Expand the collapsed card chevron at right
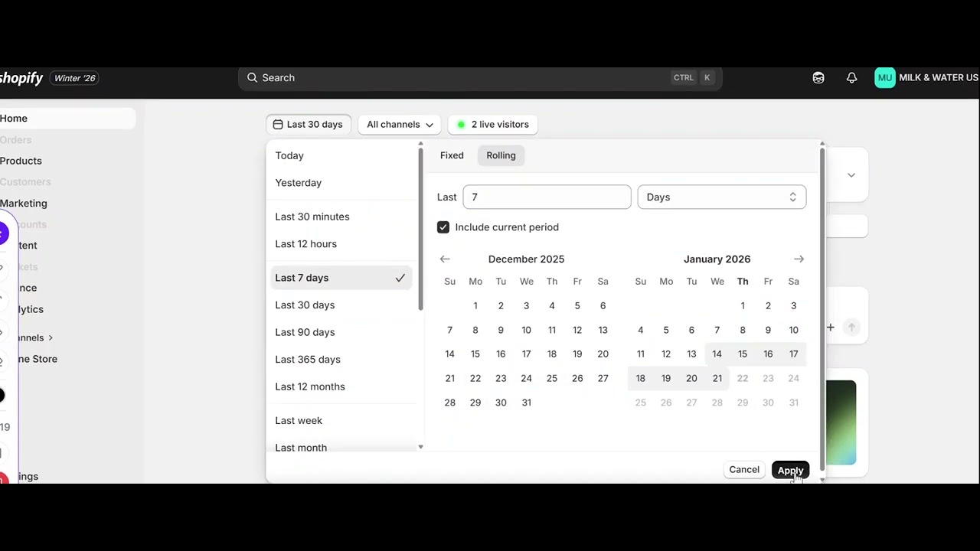 851,175
